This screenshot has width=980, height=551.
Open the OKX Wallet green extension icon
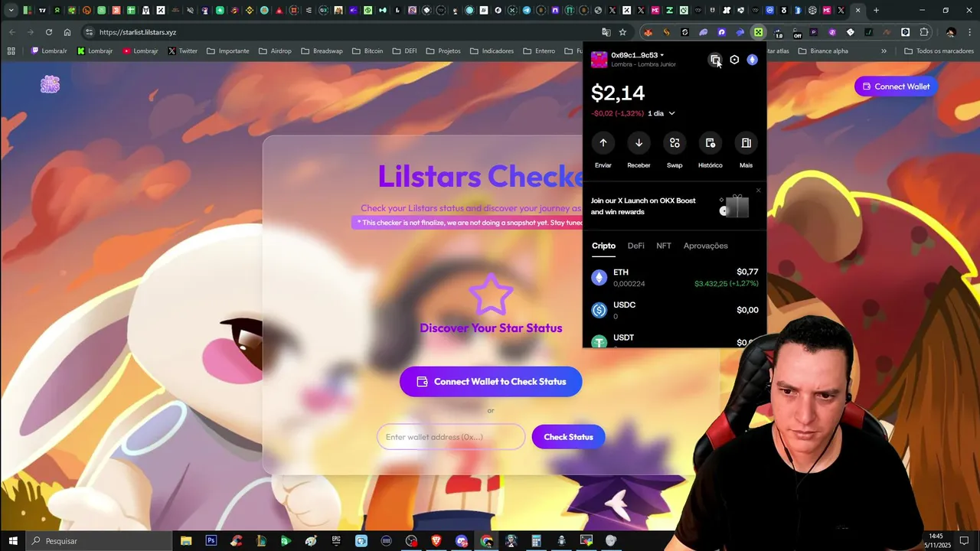[758, 32]
